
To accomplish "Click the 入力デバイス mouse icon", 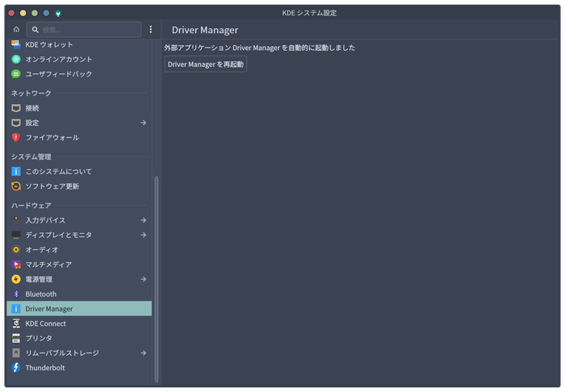I will (16, 220).
